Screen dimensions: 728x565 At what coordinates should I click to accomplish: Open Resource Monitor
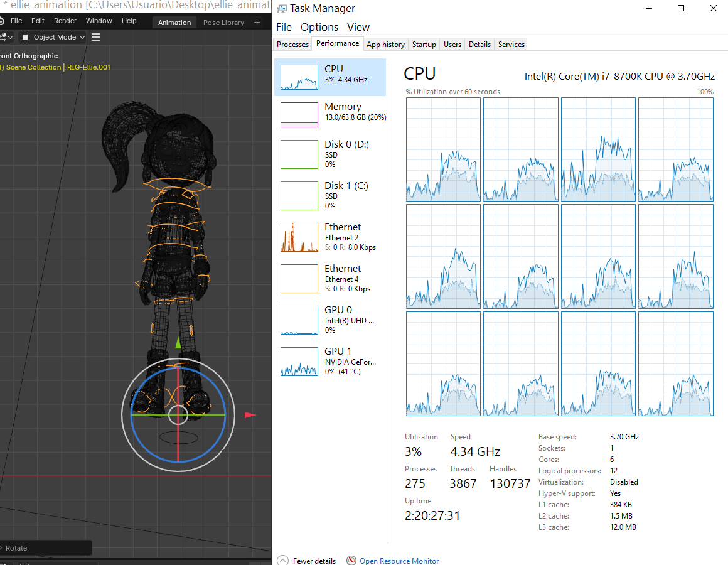pos(399,561)
